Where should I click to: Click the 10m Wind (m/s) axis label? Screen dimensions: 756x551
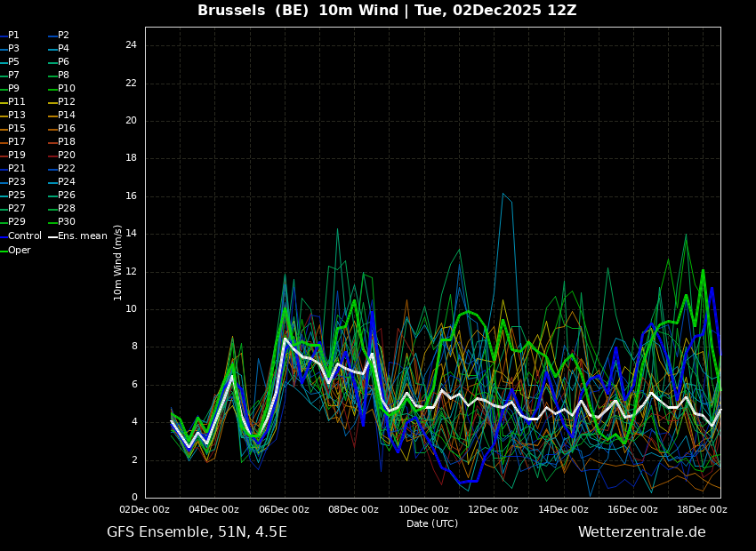(x=117, y=262)
